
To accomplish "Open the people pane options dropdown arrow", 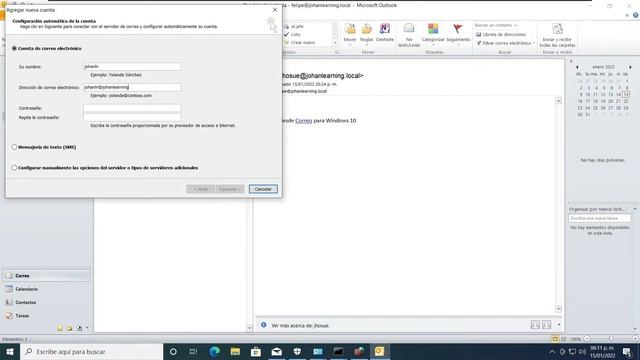I will coord(559,325).
